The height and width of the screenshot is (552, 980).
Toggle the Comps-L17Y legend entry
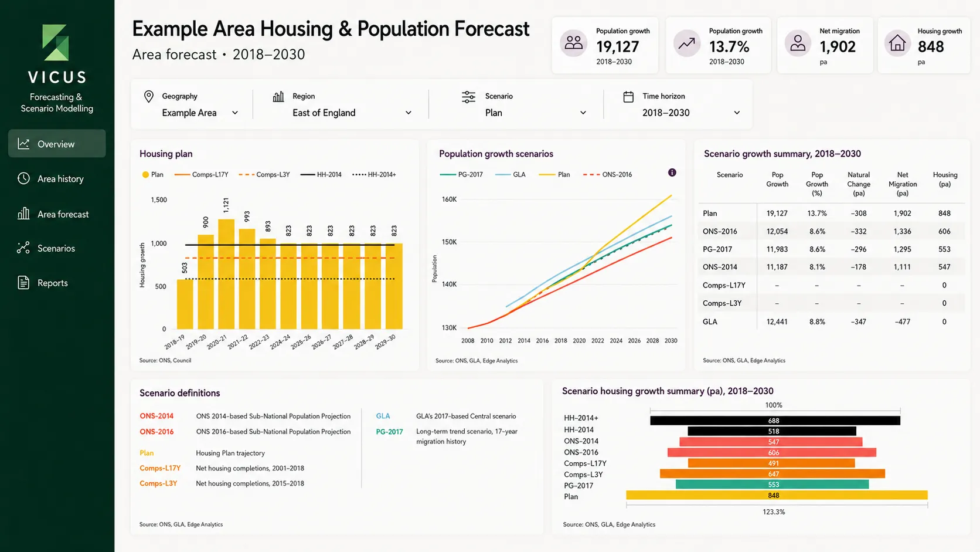202,174
